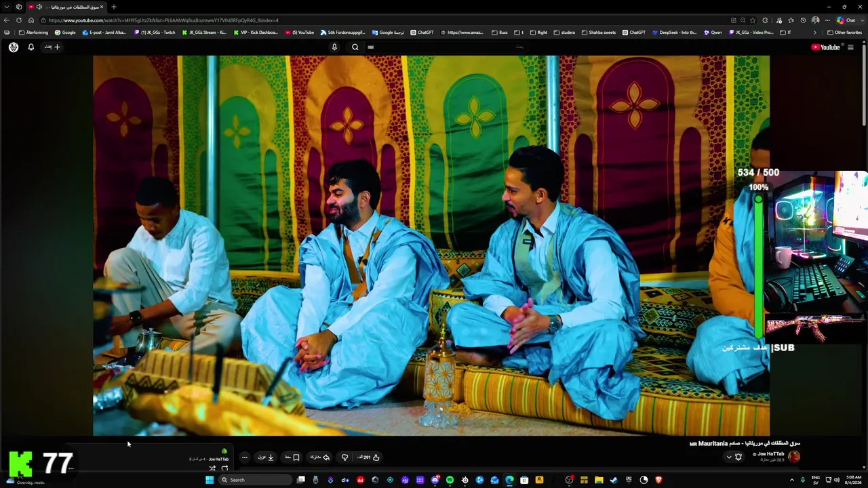
Task: Dislike the video with thumbs-down
Action: coord(344,457)
